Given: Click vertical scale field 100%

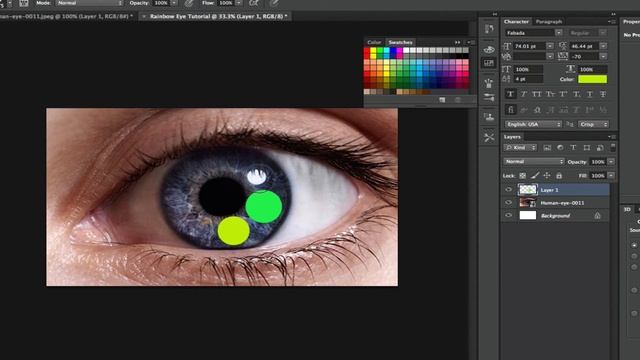Looking at the screenshot, I should click(528, 69).
